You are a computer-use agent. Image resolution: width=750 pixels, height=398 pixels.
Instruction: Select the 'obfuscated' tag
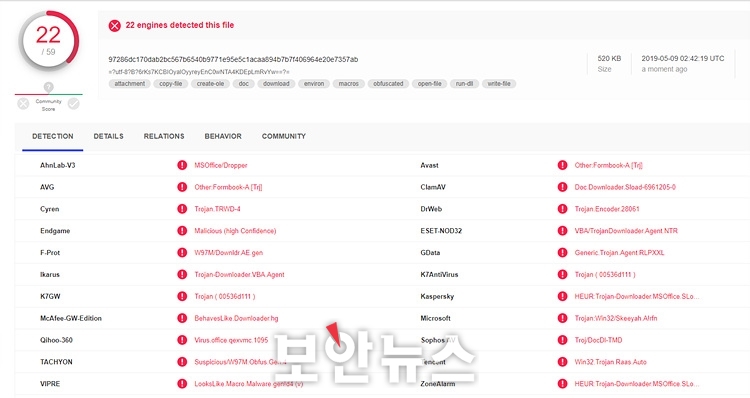(388, 84)
